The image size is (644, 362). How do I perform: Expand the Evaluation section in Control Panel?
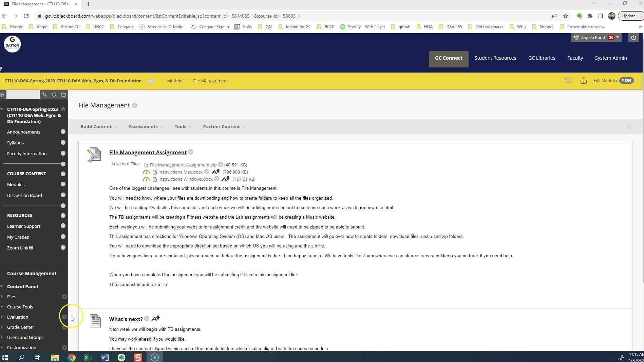coord(17,317)
